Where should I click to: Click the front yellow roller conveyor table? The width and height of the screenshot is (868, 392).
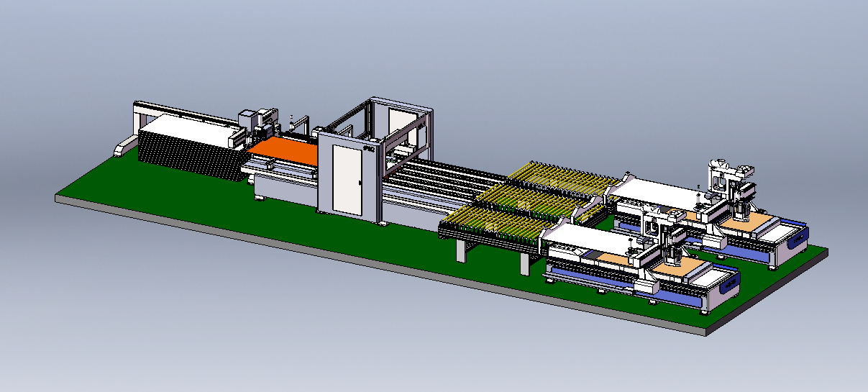pyautogui.click(x=498, y=224)
